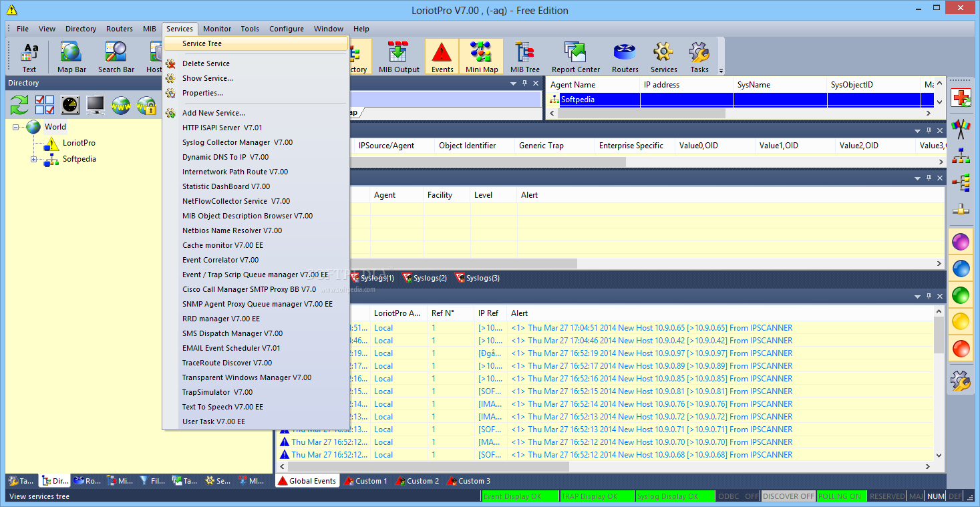Viewport: 980px width, 507px height.
Task: Toggle the Mini Map panel button
Action: [x=482, y=57]
